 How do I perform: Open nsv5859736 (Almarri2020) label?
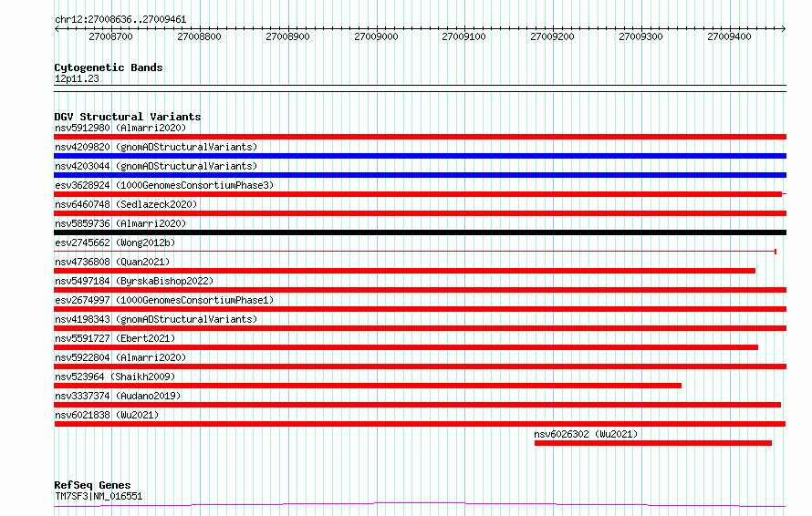coord(120,223)
